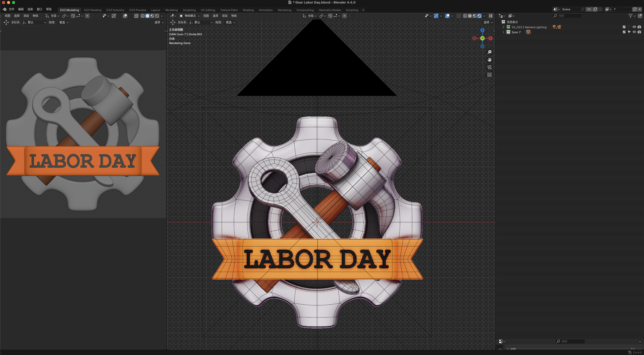Pause the render preview with the pause icon

point(490,16)
